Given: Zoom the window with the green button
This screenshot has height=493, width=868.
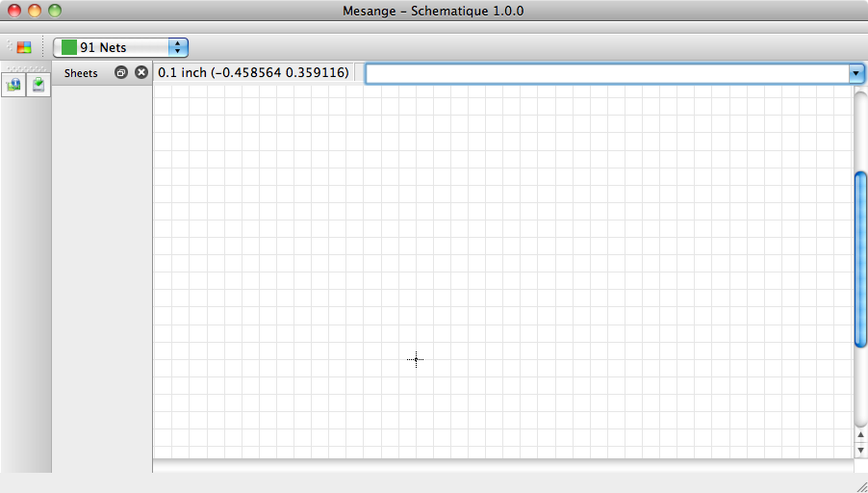Looking at the screenshot, I should click(x=54, y=11).
